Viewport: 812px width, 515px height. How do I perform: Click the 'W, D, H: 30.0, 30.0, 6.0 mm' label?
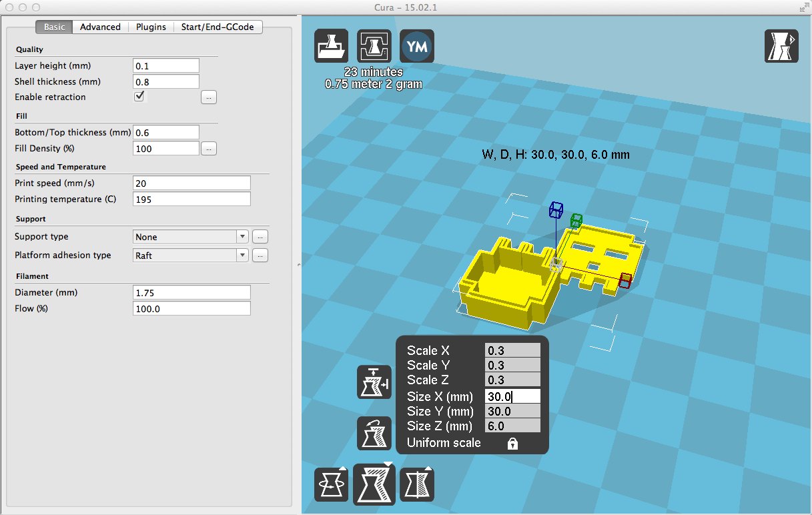(556, 155)
